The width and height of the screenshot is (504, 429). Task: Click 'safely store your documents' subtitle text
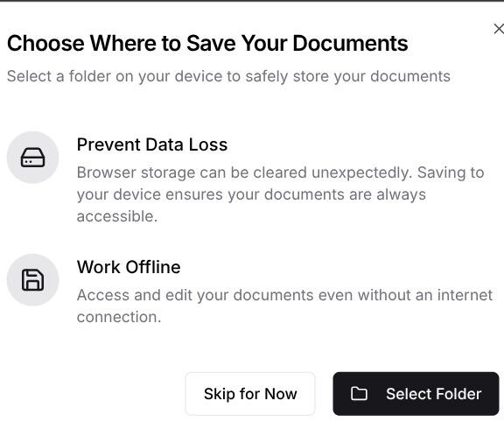tap(347, 76)
